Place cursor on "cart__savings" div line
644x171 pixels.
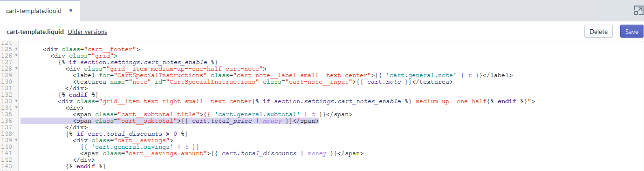coord(123,140)
